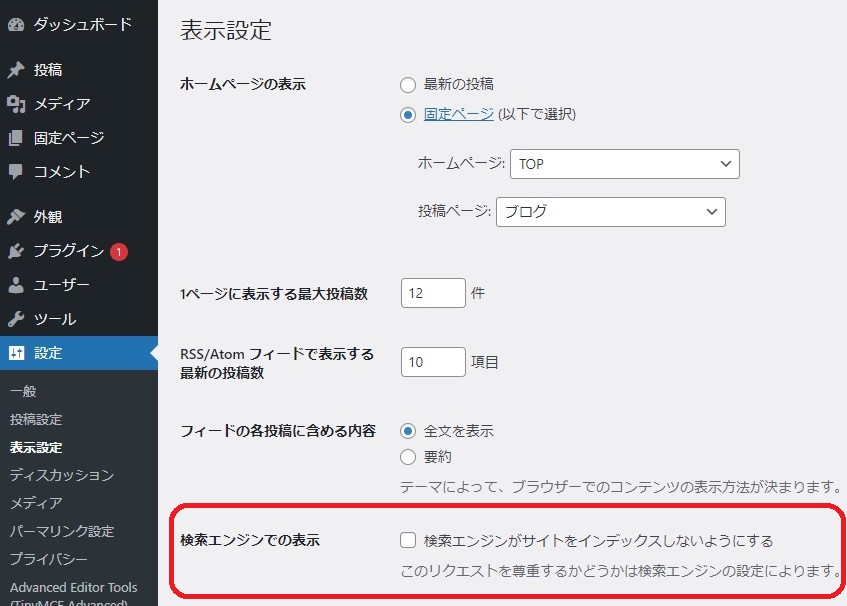Select the 要約 feed radio button
Screen dimensions: 847x606
coord(408,457)
